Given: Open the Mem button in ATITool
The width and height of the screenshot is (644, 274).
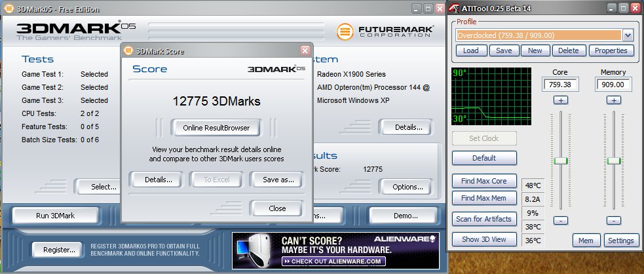Looking at the screenshot, I should coord(586,241).
